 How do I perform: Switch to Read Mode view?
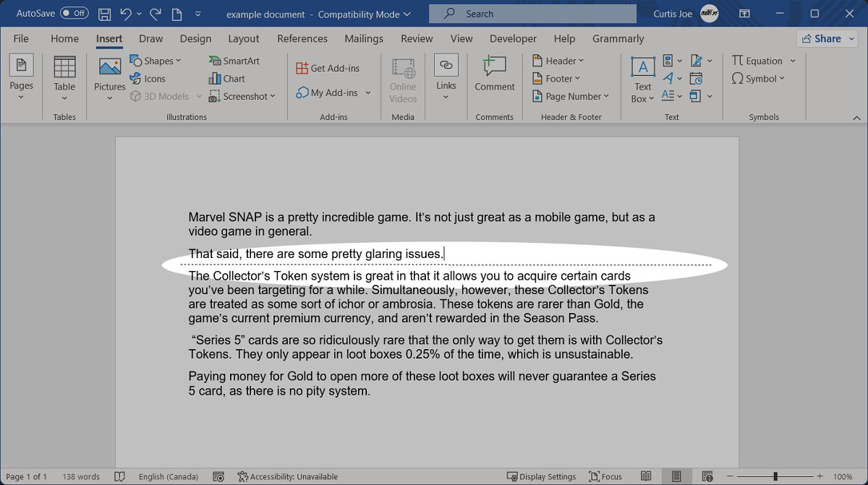pyautogui.click(x=647, y=476)
